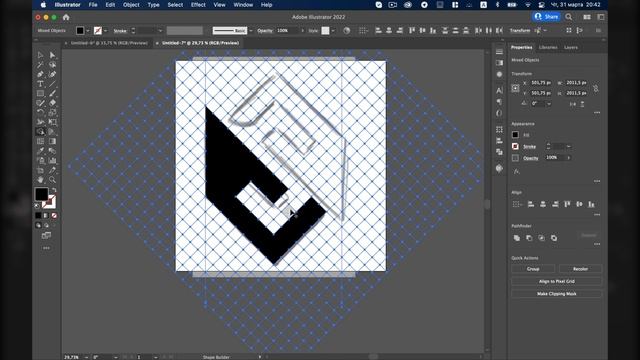Select the Hand tool
The image size is (640, 360).
point(40,180)
